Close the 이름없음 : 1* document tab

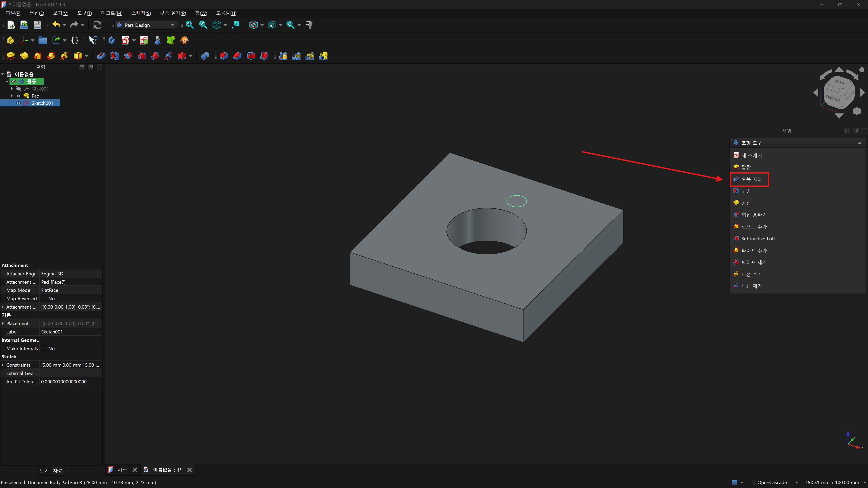(x=189, y=470)
